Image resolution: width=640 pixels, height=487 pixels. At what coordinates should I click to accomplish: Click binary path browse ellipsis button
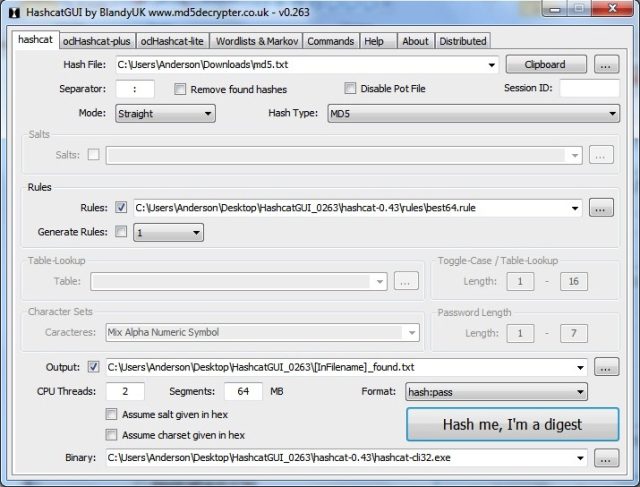(x=606, y=458)
